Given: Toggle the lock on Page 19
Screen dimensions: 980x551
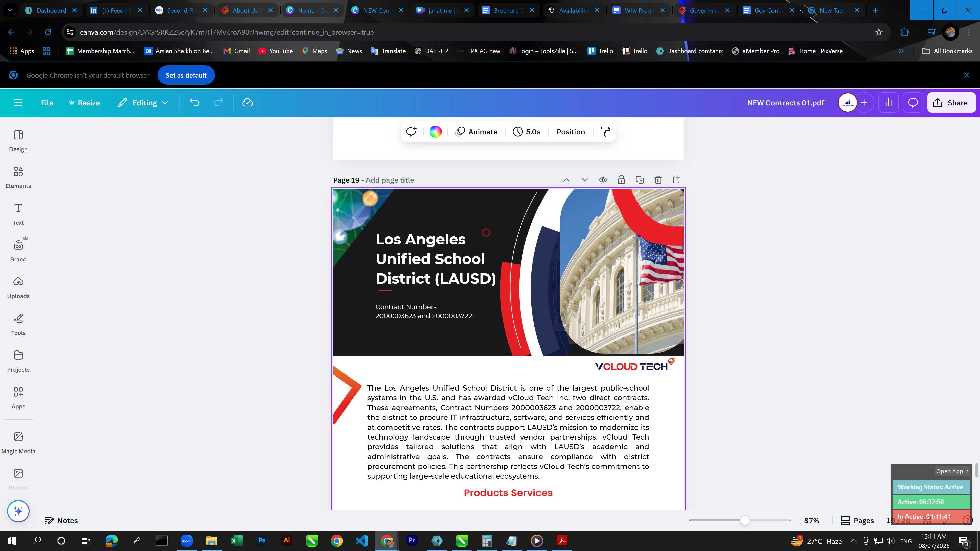Looking at the screenshot, I should click(621, 180).
